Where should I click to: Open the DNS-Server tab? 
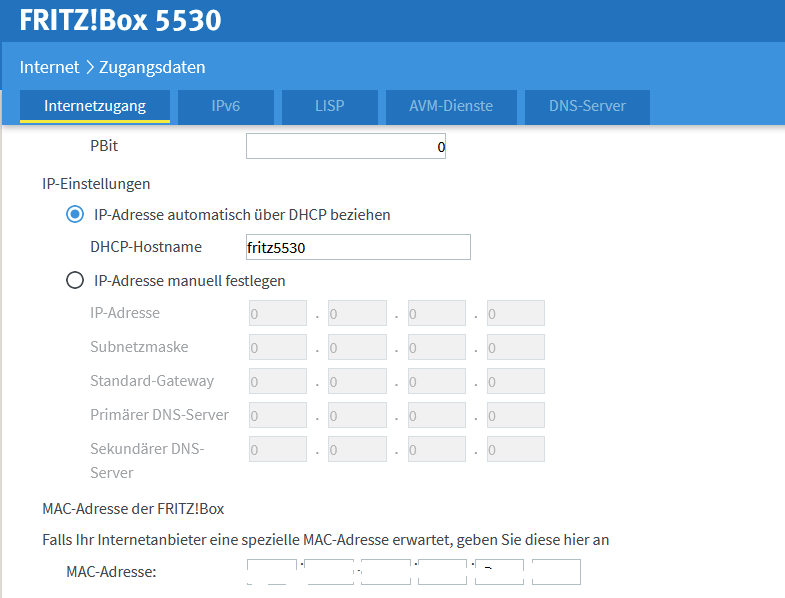click(587, 106)
